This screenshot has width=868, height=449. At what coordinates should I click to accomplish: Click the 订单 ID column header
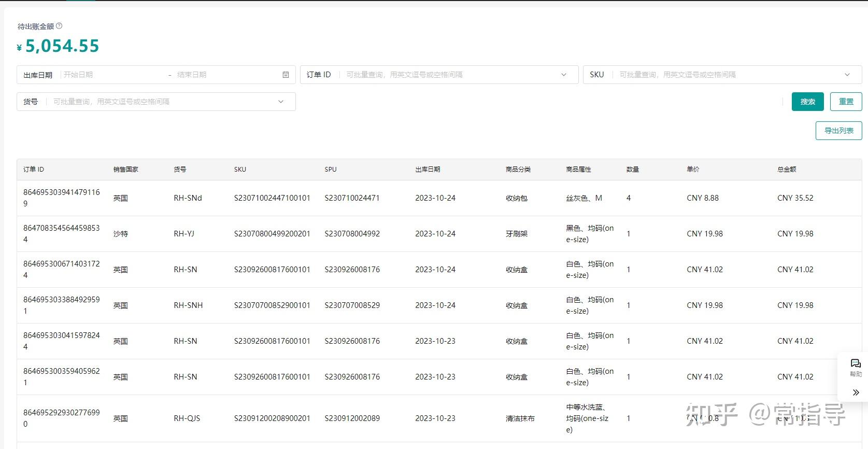(x=34, y=170)
